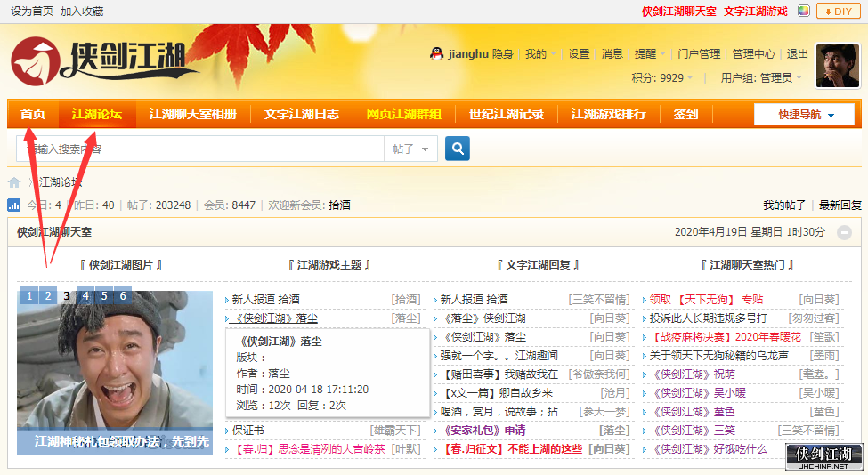Select slideshow page 2 button

tap(48, 296)
